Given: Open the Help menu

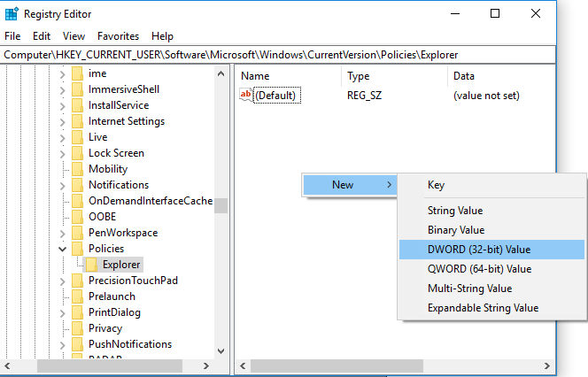Looking at the screenshot, I should 162,36.
